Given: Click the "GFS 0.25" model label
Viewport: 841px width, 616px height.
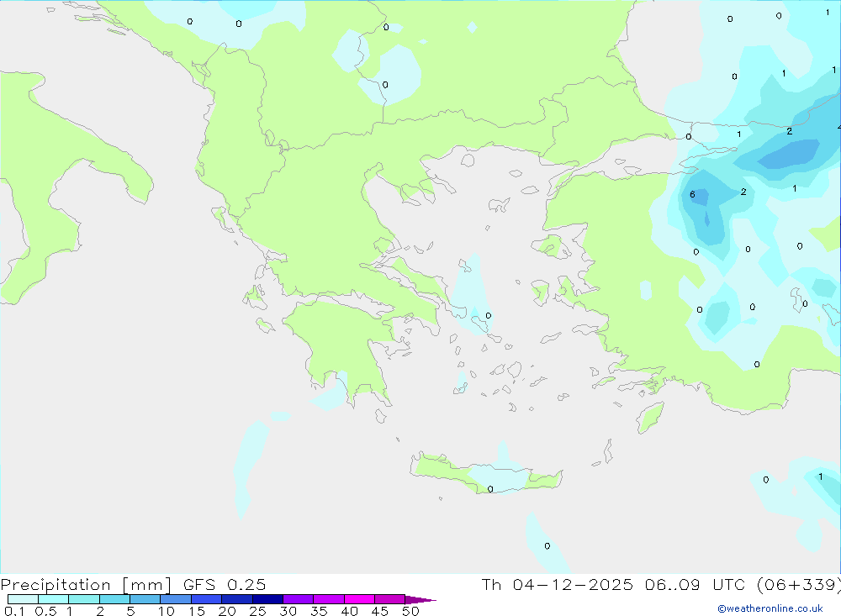Looking at the screenshot, I should point(225,584).
